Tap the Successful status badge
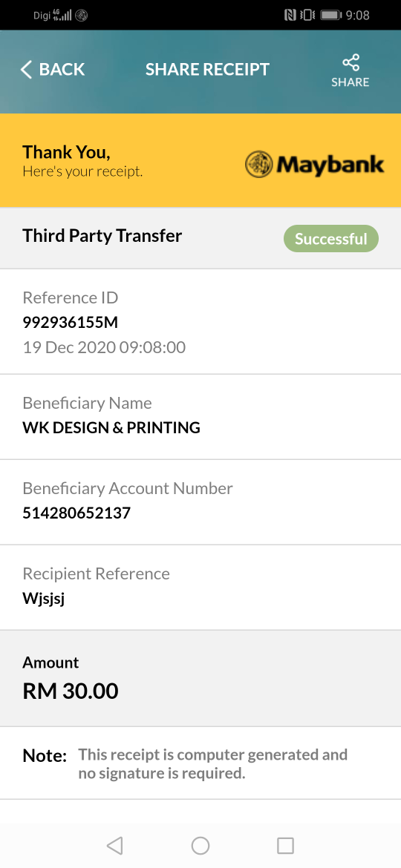The image size is (401, 868). tap(331, 239)
